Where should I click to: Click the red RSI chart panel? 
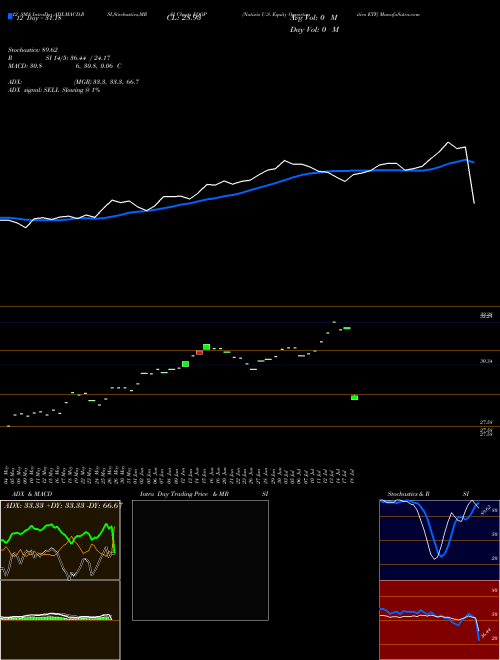(439, 620)
